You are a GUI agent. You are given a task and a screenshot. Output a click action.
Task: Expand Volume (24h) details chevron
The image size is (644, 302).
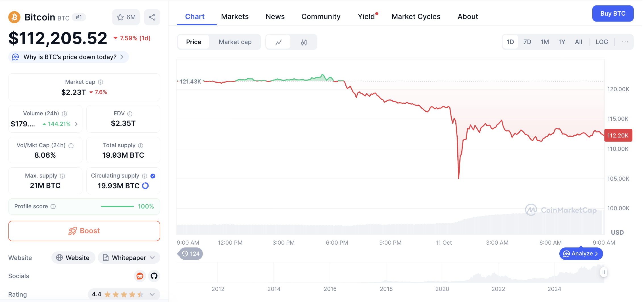pos(76,124)
